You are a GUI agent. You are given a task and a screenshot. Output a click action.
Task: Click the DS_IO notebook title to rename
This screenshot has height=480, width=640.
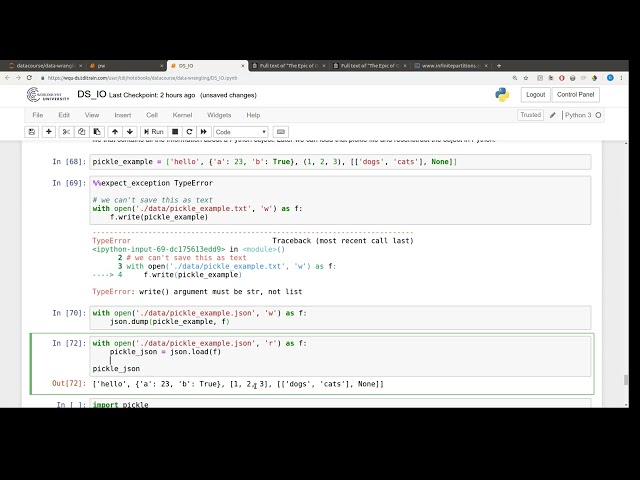[x=92, y=94]
